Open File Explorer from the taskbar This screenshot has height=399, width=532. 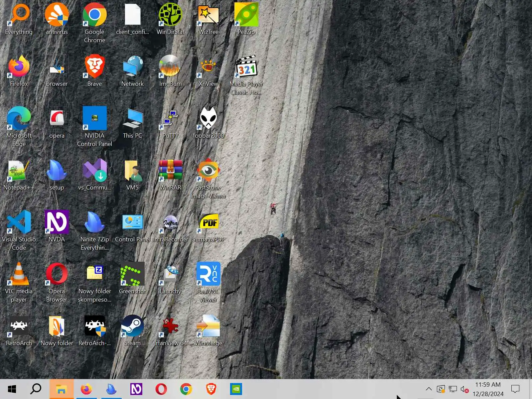click(62, 389)
